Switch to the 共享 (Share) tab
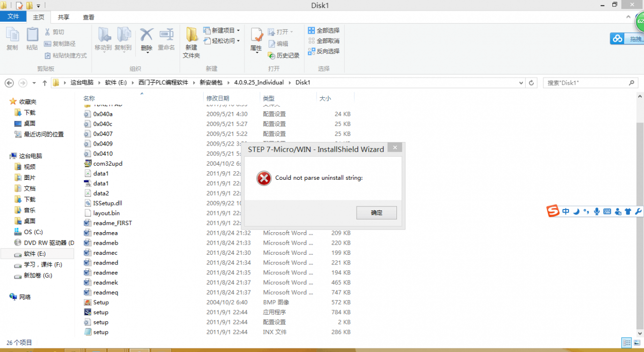 click(x=63, y=17)
